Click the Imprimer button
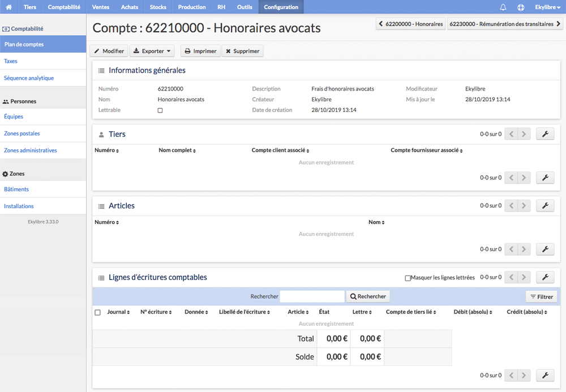566x392 pixels. click(x=200, y=51)
